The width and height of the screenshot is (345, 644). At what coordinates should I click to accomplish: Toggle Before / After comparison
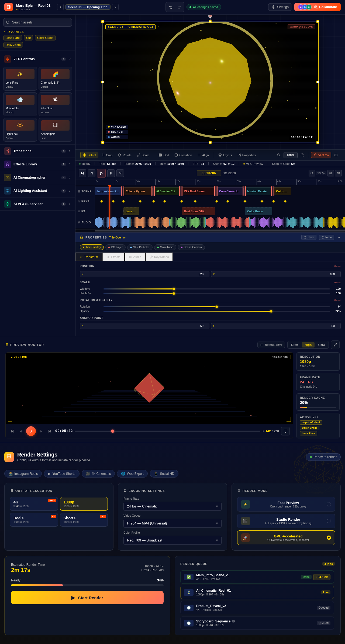click(x=271, y=345)
